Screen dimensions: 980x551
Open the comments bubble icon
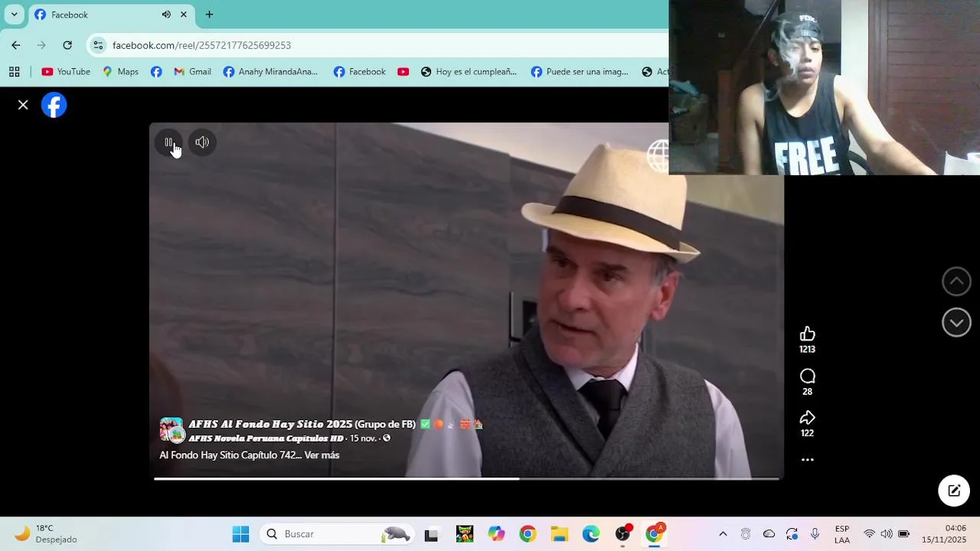807,376
